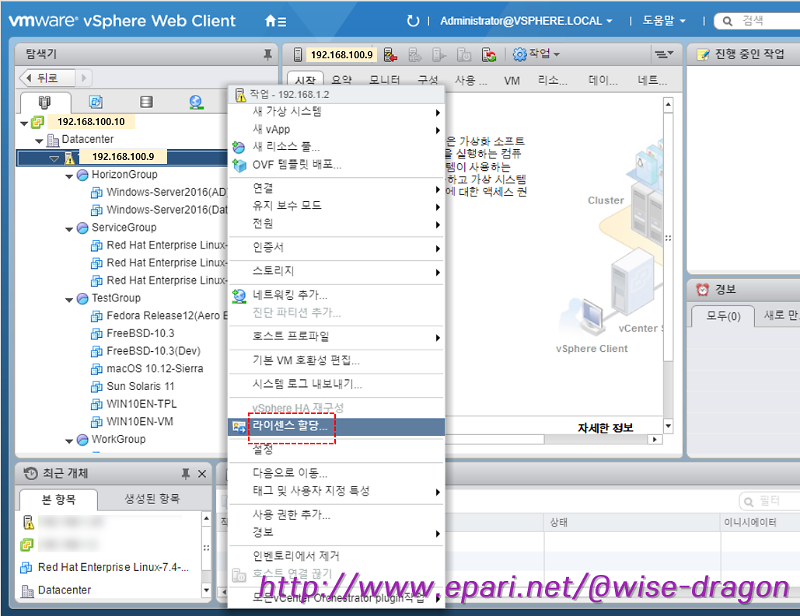The width and height of the screenshot is (800, 616).
Task: Select the WIN10EN-TPL virtual machine icon
Action: click(x=96, y=404)
